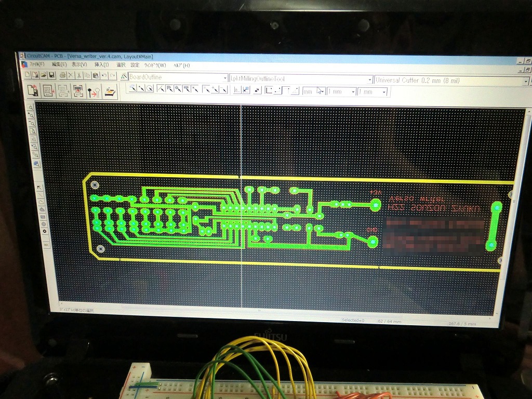Click the Zoom previous view icon
The width and height of the screenshot is (532, 399).
point(35,147)
